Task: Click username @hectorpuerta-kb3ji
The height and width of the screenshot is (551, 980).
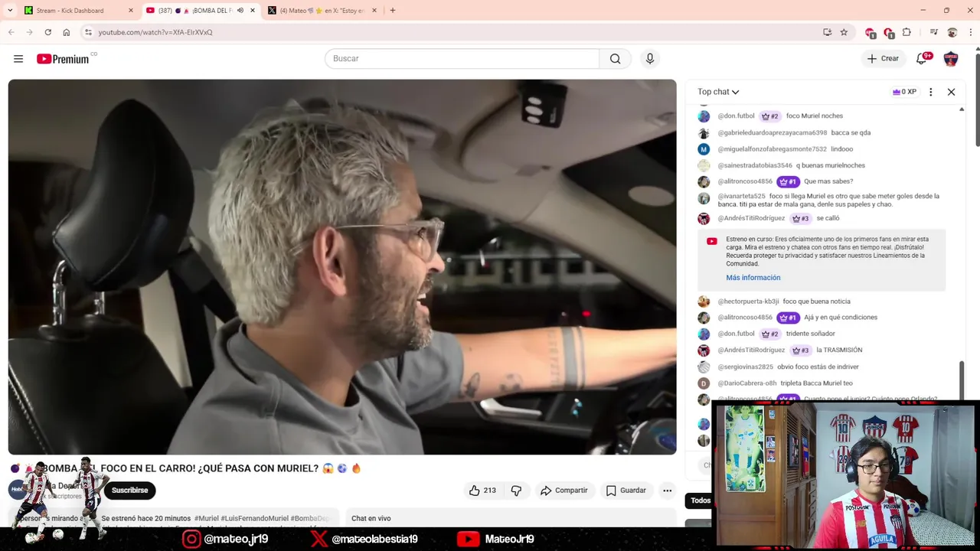Action: click(748, 302)
